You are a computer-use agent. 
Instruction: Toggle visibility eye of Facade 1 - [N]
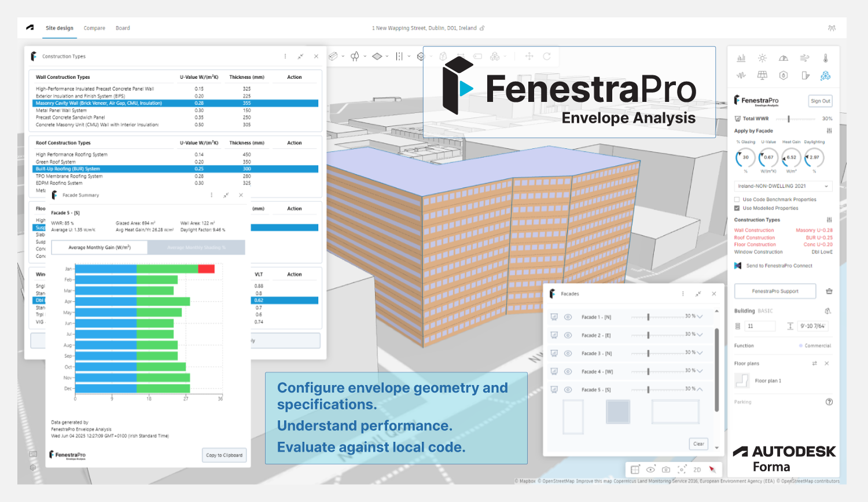pyautogui.click(x=568, y=317)
